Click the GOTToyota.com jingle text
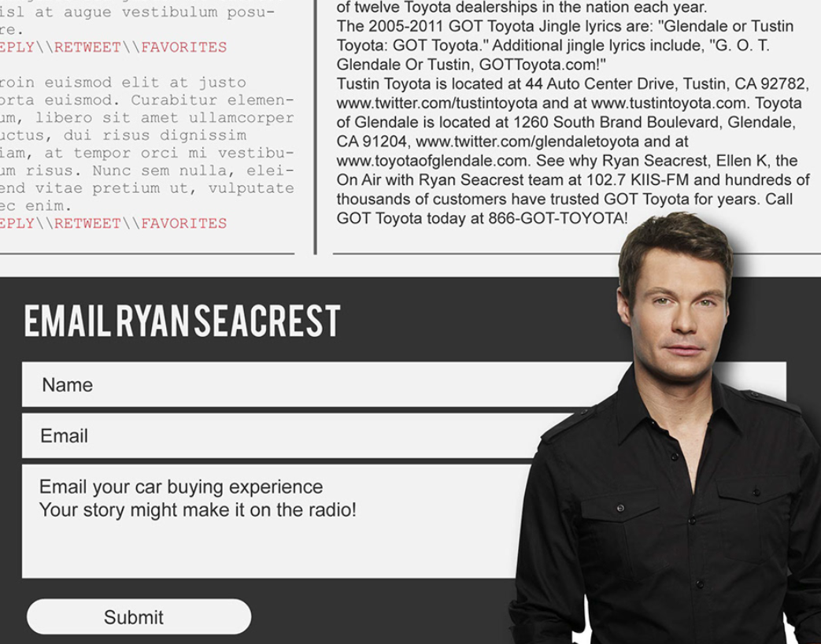821x644 pixels. [542, 65]
